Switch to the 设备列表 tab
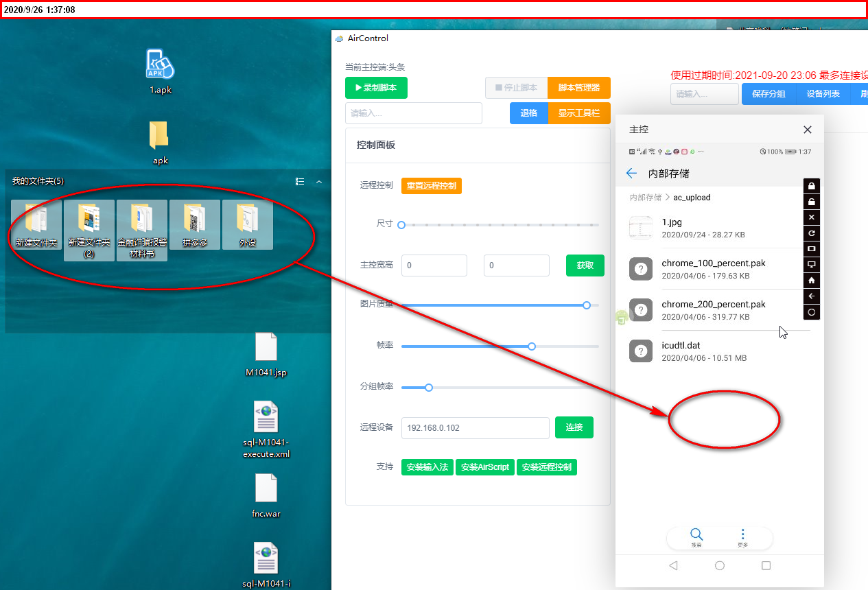The height and width of the screenshot is (590, 868). click(x=823, y=94)
